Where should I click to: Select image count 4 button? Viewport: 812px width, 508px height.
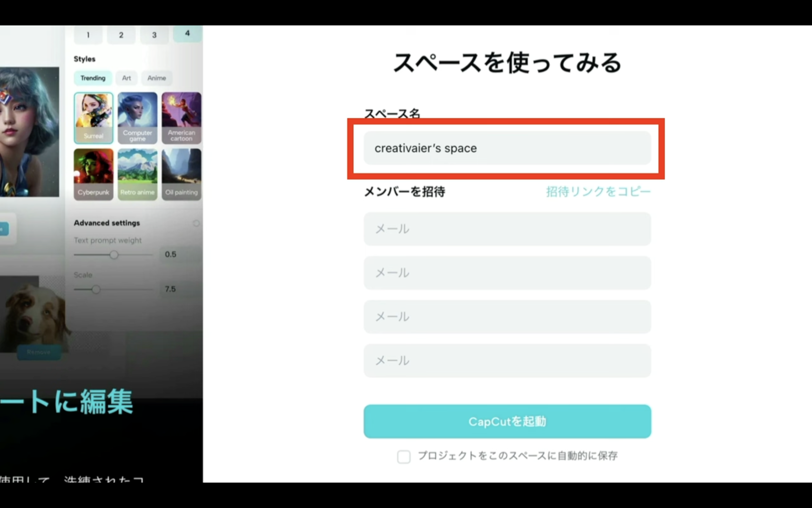(187, 34)
